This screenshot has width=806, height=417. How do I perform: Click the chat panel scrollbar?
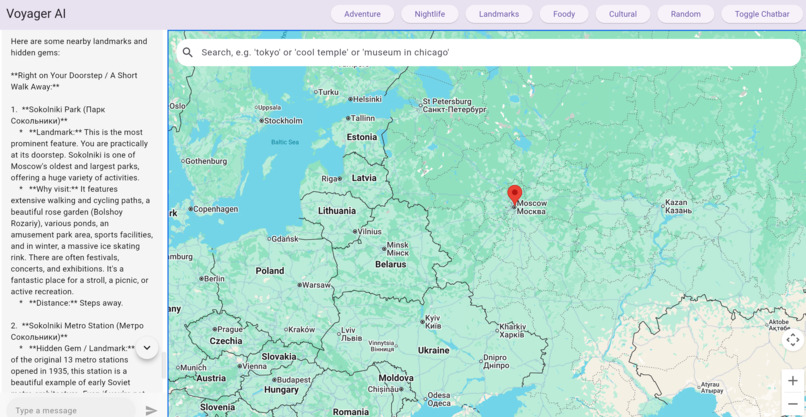tap(164, 365)
